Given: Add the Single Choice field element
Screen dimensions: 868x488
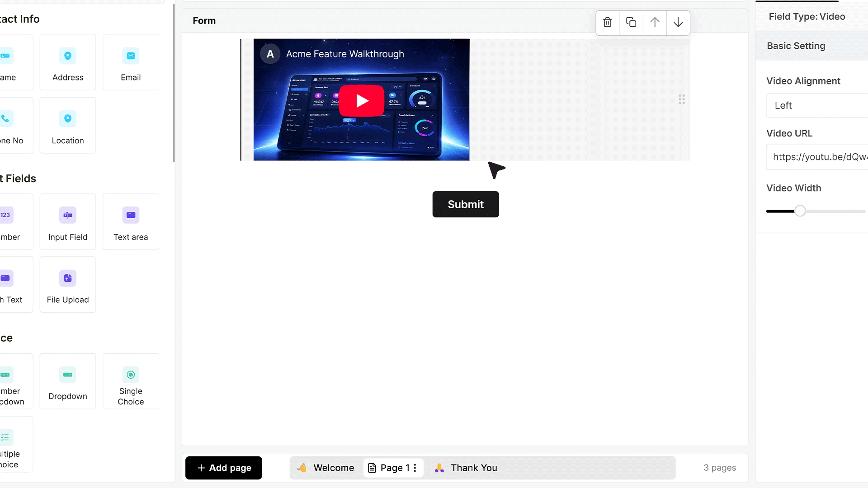Looking at the screenshot, I should [x=131, y=381].
